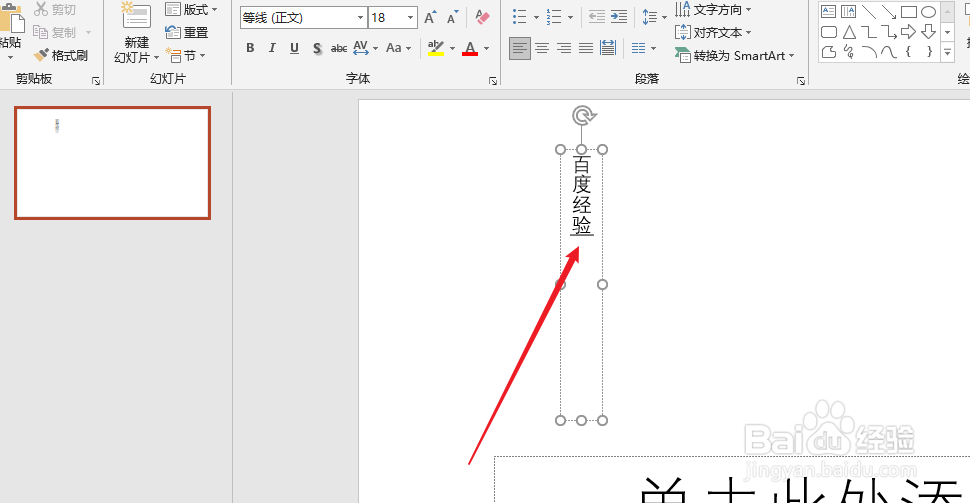Apply the red font color
This screenshot has height=503, width=970.
470,48
